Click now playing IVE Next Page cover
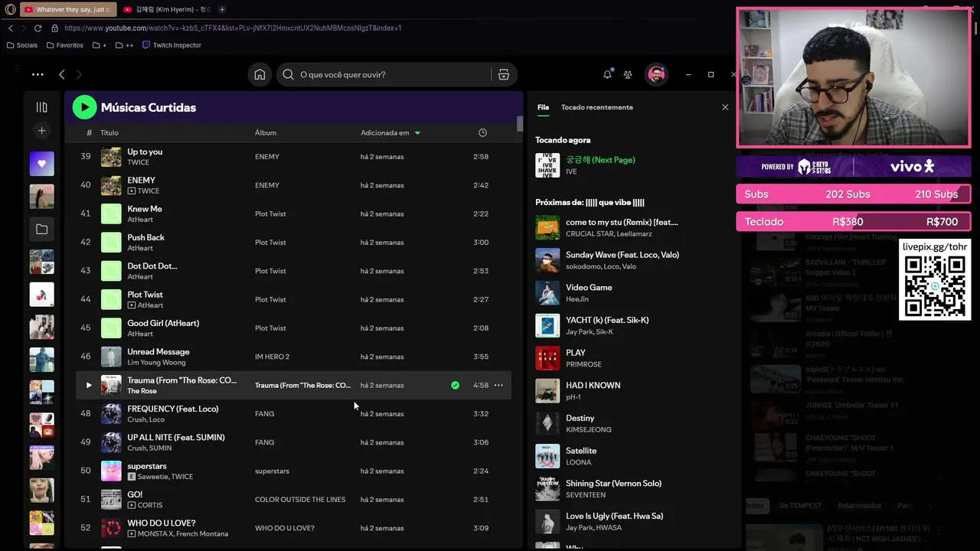The image size is (980, 551). tap(547, 165)
